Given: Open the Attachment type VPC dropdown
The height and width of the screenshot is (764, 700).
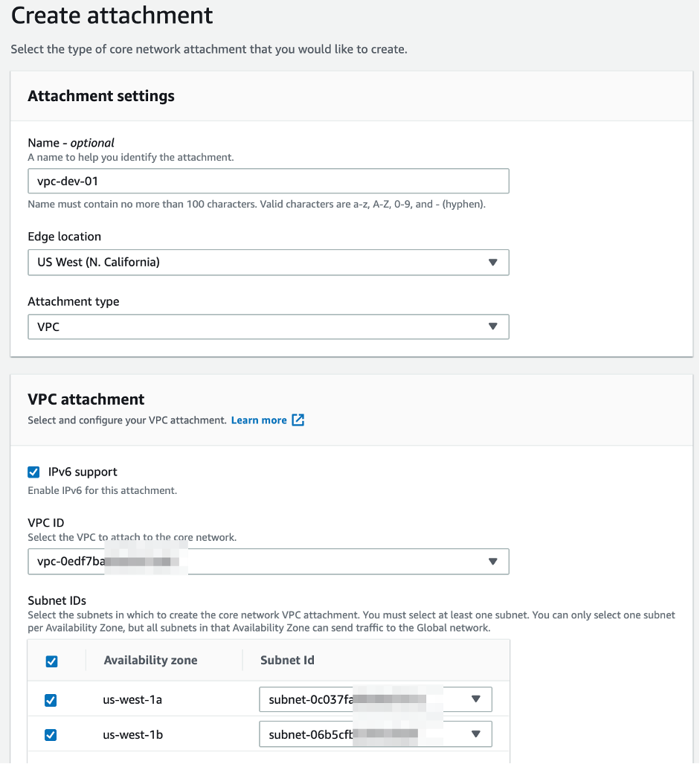Looking at the screenshot, I should [x=268, y=327].
